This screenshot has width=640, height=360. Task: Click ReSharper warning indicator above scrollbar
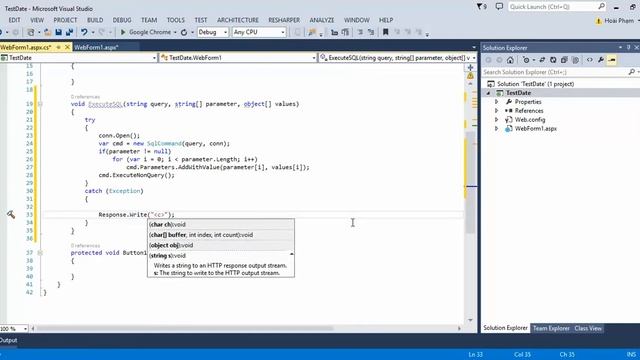470,76
